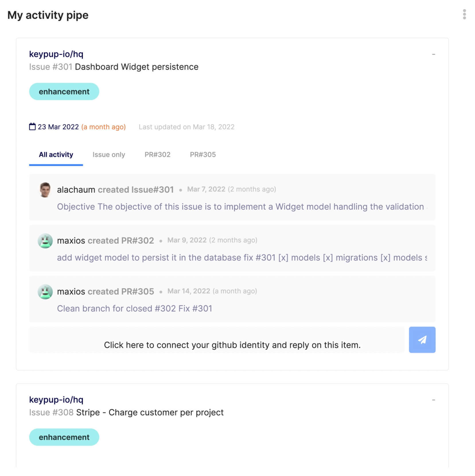The width and height of the screenshot is (475, 476).
Task: Click the enhancement label on Issue #308
Action: click(x=64, y=437)
